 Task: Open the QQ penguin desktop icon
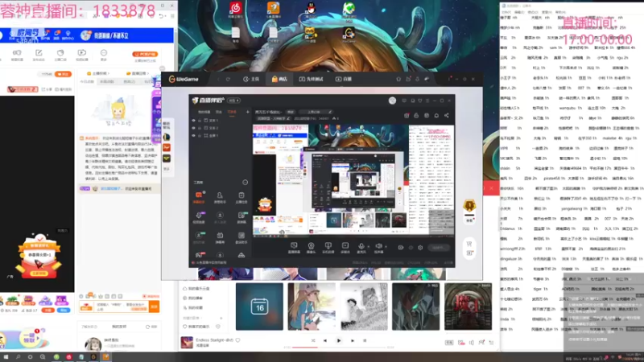tap(311, 7)
